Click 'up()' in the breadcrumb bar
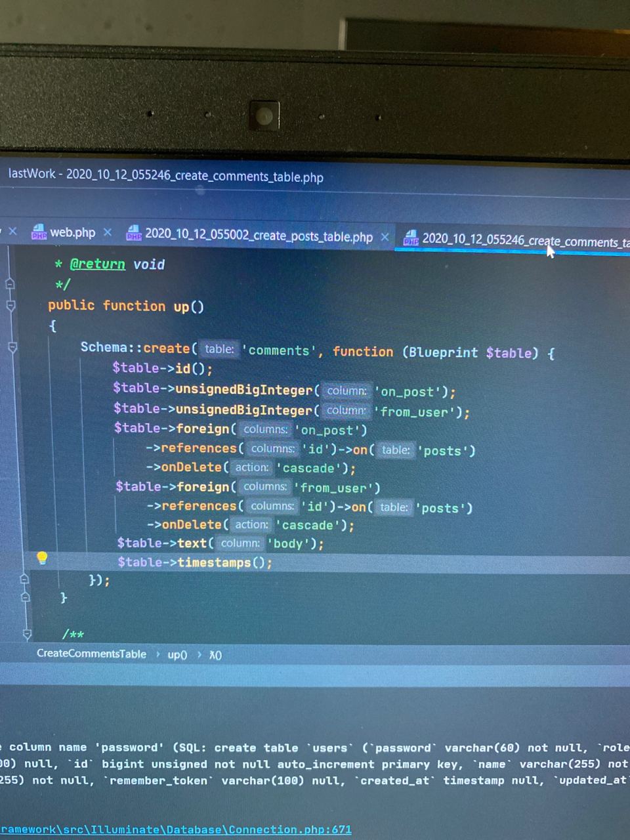630x840 pixels. click(177, 654)
